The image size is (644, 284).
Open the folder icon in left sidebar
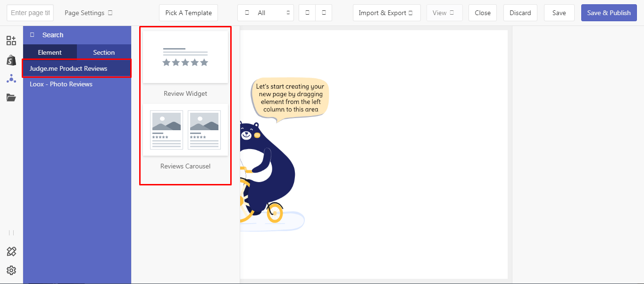click(x=11, y=98)
